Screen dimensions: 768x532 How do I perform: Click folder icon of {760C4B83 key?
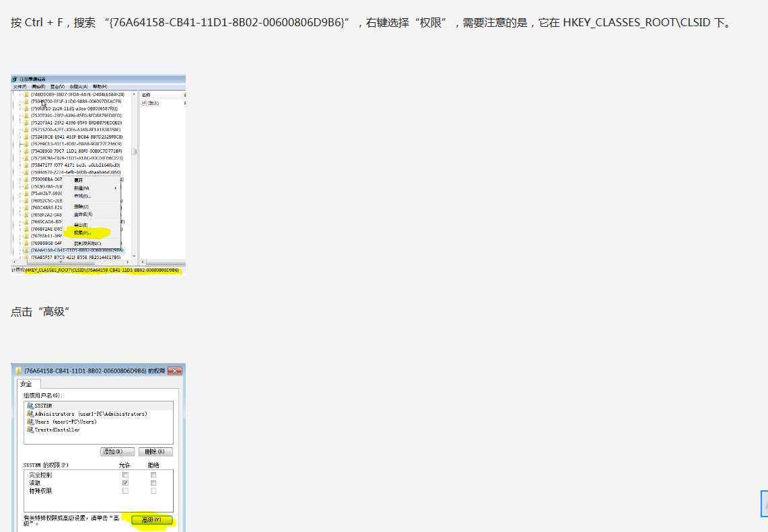click(26, 208)
